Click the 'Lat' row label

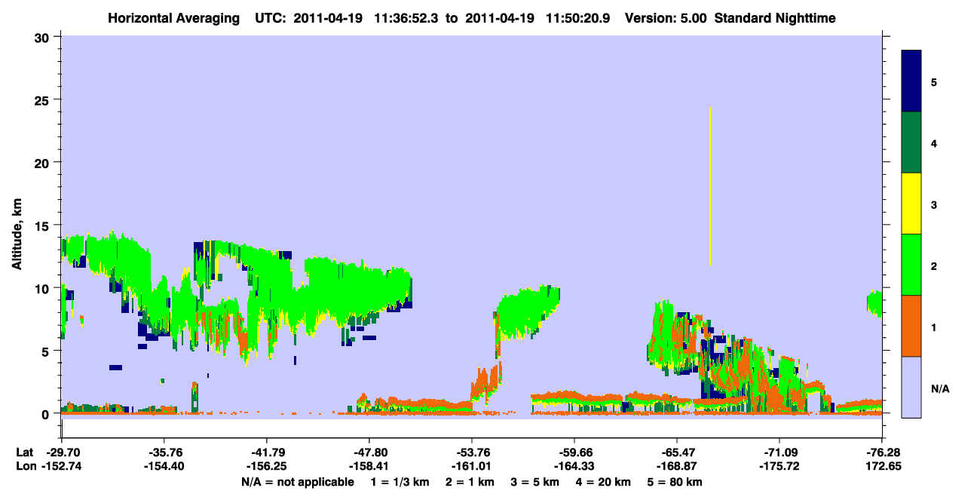[24, 452]
